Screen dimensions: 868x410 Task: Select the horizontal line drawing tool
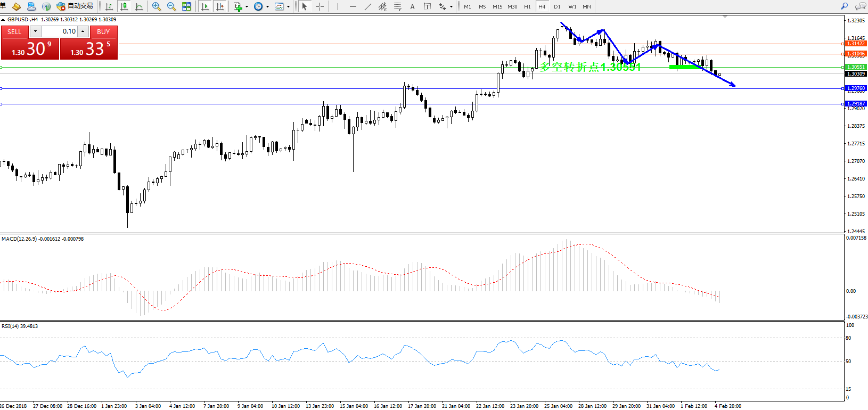[x=353, y=6]
